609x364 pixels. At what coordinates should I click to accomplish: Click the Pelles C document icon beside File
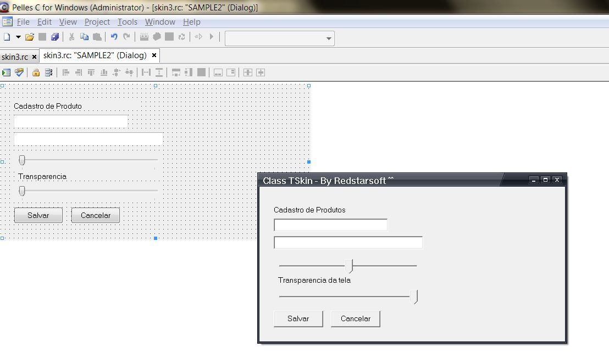pyautogui.click(x=7, y=22)
